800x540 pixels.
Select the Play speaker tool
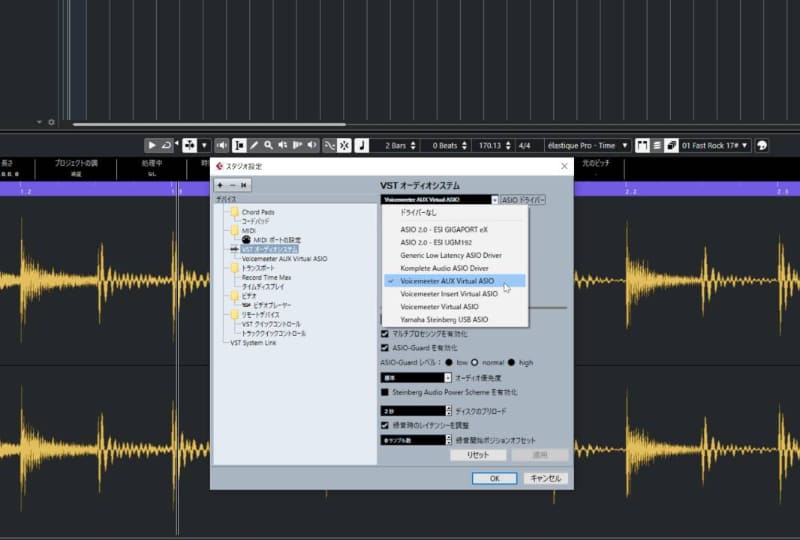(x=283, y=145)
